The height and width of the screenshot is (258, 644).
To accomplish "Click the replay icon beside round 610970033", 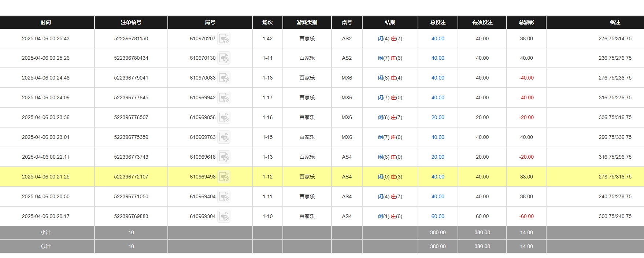I will pyautogui.click(x=224, y=78).
